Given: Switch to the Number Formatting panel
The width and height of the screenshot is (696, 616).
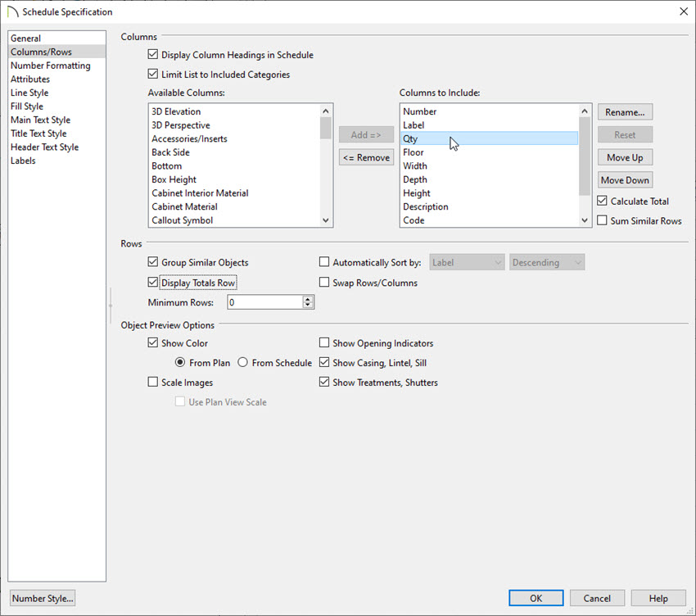Looking at the screenshot, I should 51,65.
